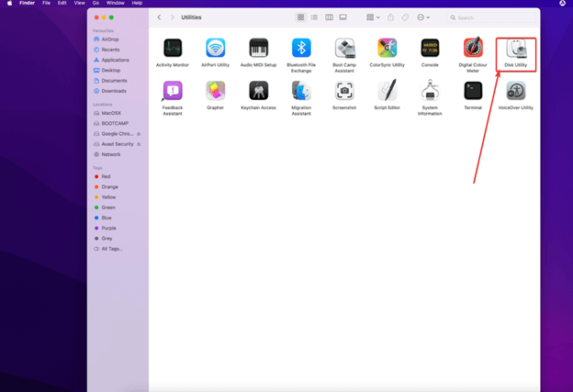Open Digital Colour Meter icon
The image size is (573, 392).
coord(473,48)
